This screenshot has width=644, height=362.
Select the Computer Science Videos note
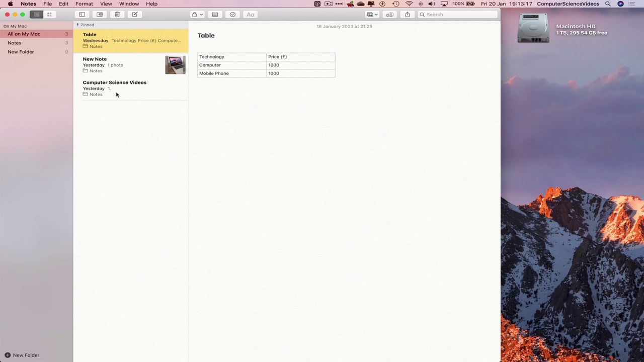click(131, 88)
